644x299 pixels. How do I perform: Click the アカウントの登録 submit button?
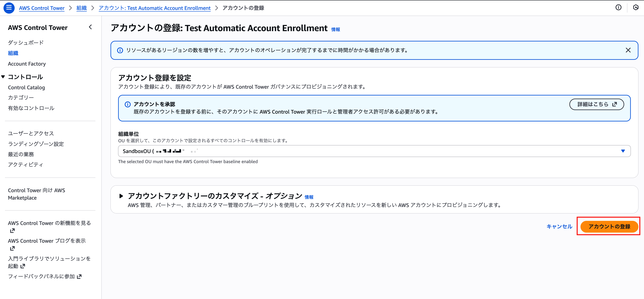(x=609, y=226)
